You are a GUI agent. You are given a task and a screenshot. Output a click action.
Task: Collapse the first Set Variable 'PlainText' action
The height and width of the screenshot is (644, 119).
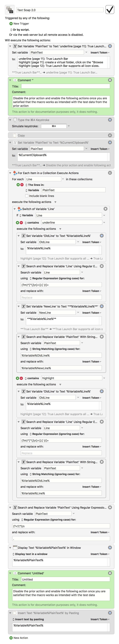pyautogui.click(x=10, y=46)
